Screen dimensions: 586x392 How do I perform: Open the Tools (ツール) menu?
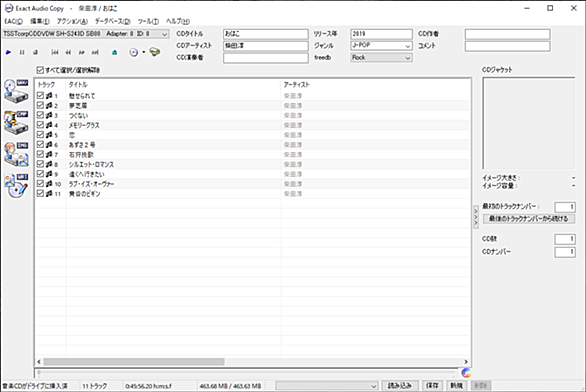[148, 21]
